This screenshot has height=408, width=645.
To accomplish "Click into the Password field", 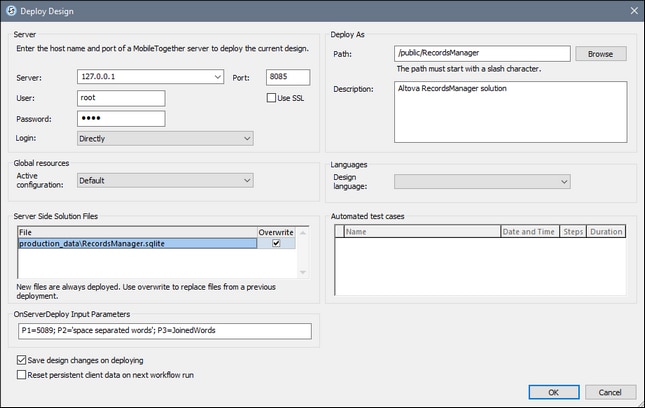I will 120,118.
